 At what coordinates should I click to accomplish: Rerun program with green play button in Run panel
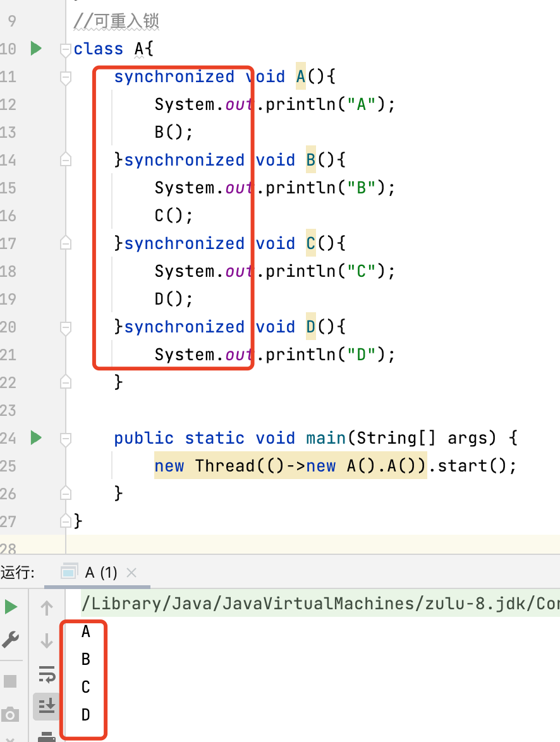(11, 607)
